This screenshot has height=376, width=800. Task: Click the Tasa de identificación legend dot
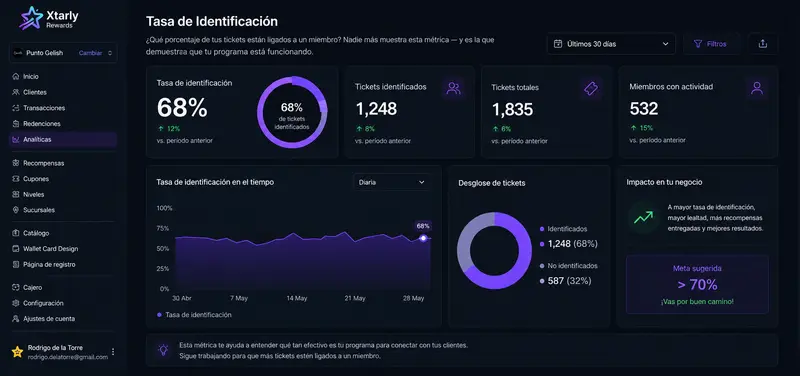160,315
